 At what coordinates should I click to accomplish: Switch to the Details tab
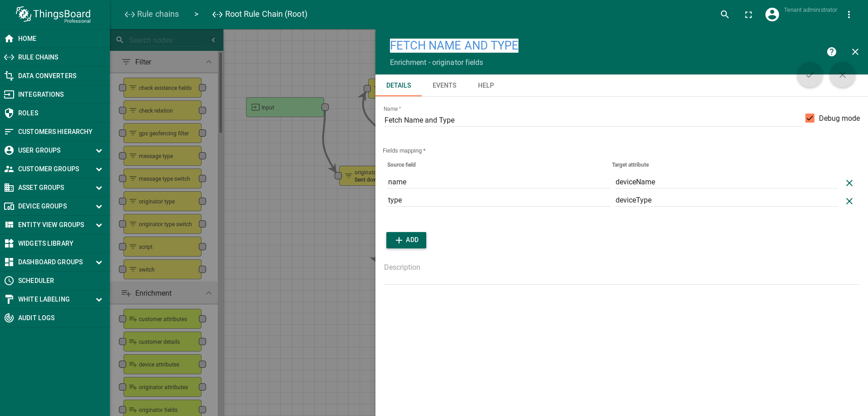coord(399,85)
